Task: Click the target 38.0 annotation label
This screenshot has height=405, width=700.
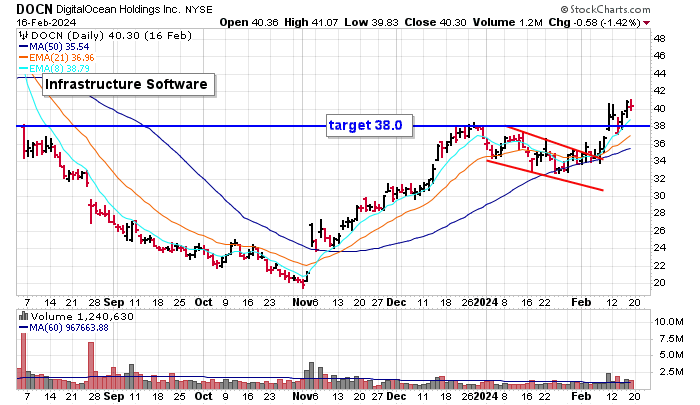Action: (369, 125)
